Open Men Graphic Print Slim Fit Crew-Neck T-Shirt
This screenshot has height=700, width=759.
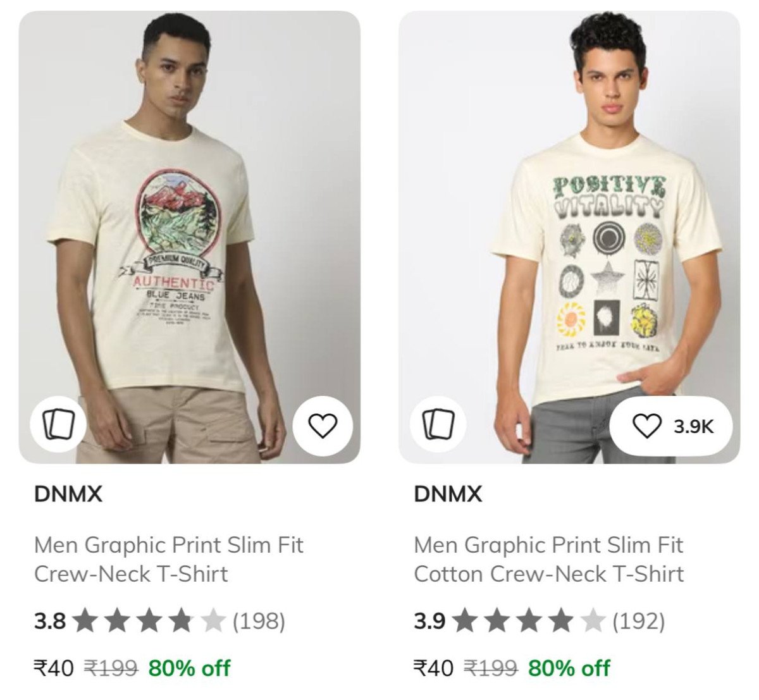coord(169,559)
